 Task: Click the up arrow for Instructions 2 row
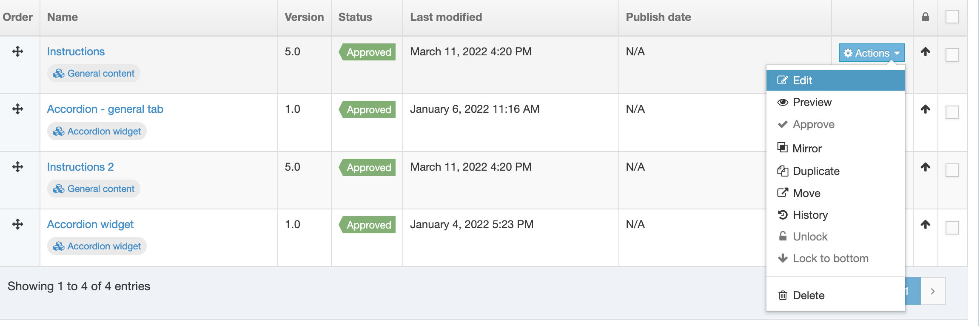(x=925, y=167)
